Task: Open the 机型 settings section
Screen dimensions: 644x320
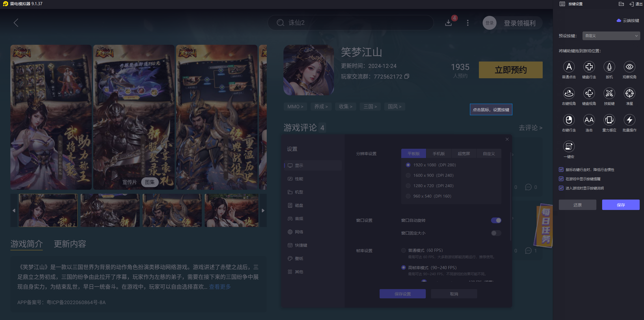Action: pyautogui.click(x=313, y=192)
